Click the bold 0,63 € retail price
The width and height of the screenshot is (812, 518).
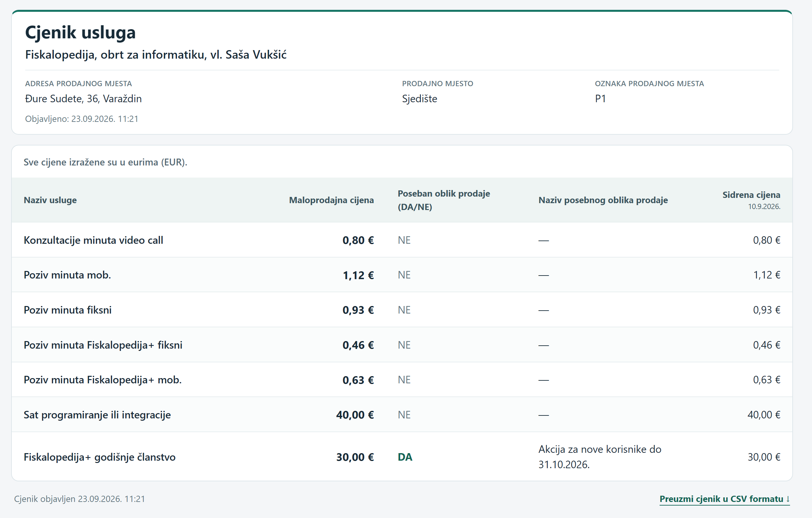pos(358,380)
